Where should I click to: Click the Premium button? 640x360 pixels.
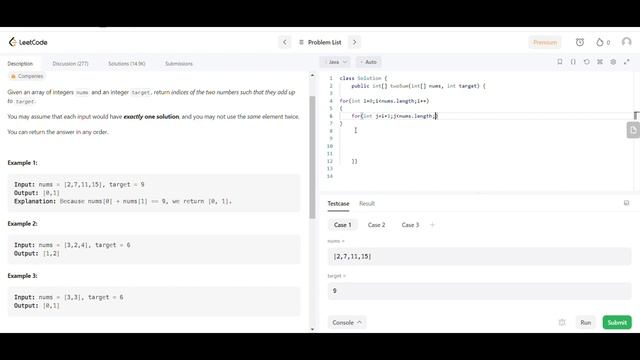[x=545, y=42]
